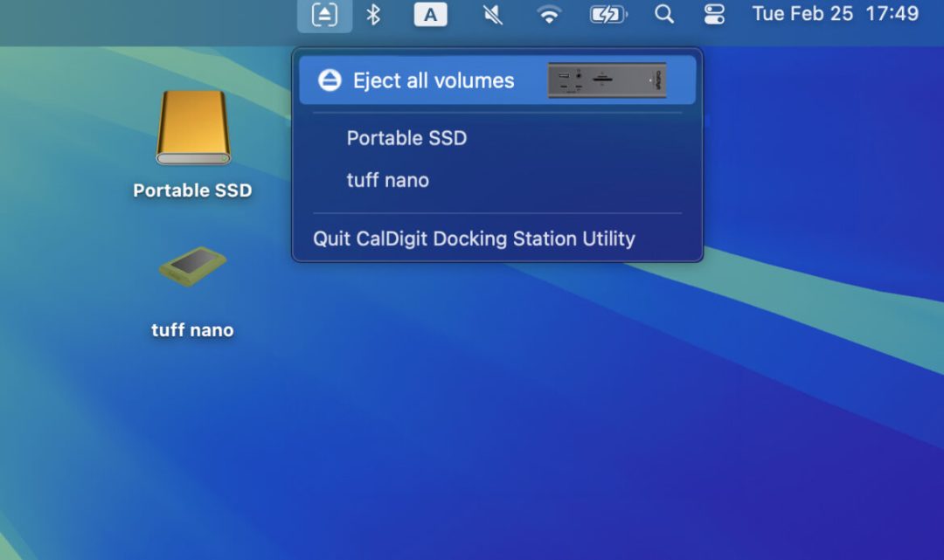Eject tuff nano from menu
This screenshot has height=560, width=944.
click(497, 181)
